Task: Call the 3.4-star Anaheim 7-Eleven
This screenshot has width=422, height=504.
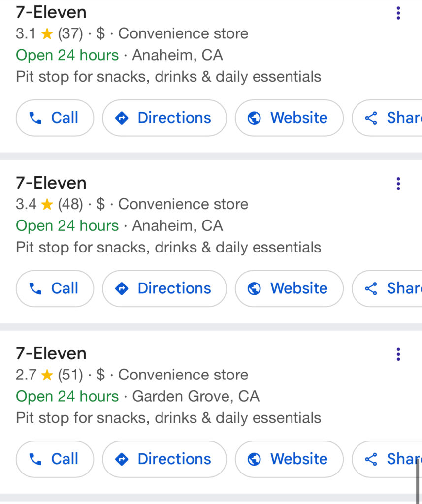Action: click(x=55, y=288)
